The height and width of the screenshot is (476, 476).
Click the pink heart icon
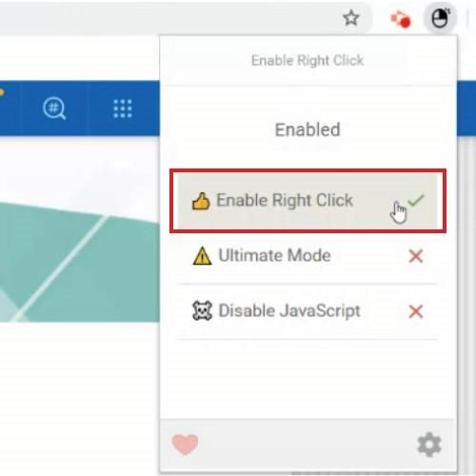185,444
